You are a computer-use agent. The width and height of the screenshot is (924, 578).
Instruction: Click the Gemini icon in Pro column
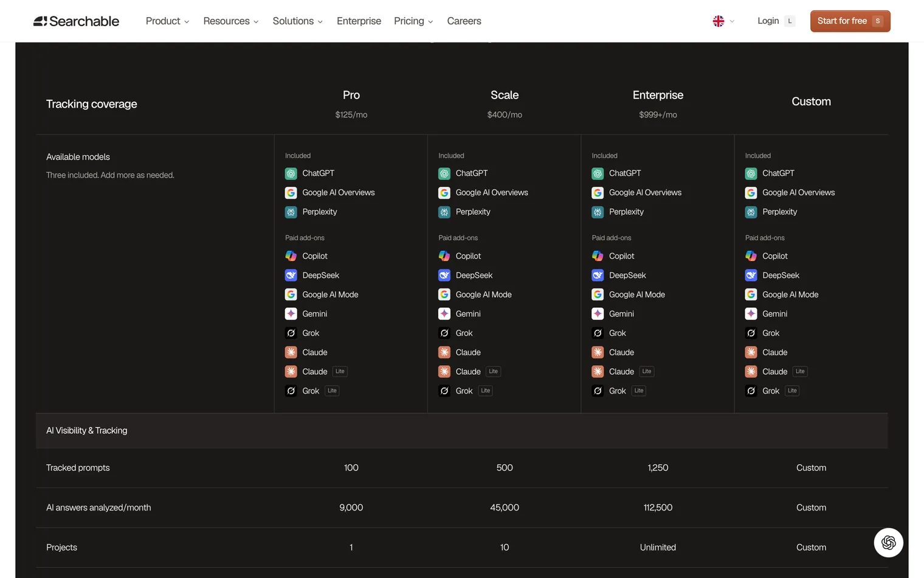point(291,314)
